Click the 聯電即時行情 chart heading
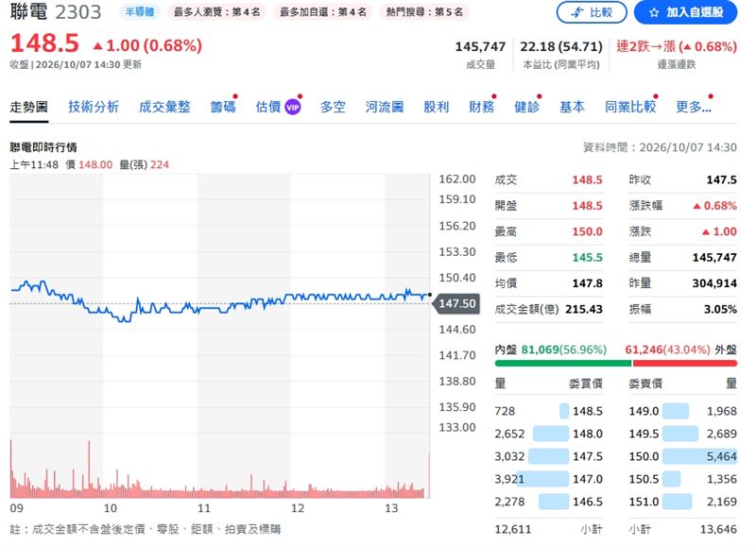This screenshot has height=546, width=756. pos(43,147)
